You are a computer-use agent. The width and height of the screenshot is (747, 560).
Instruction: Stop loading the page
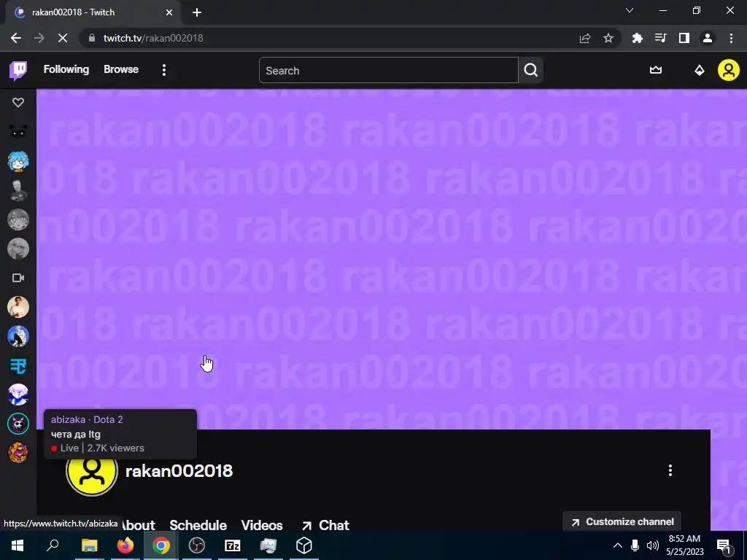(63, 38)
